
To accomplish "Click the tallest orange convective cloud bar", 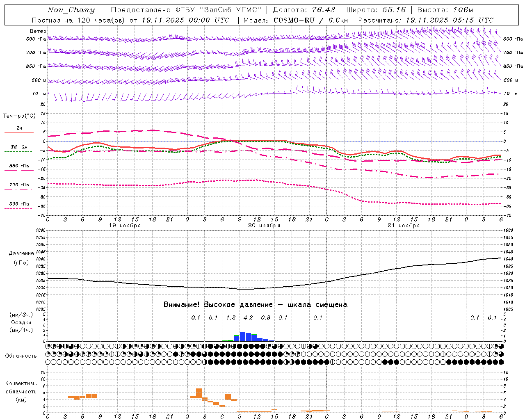I will 199,393.
